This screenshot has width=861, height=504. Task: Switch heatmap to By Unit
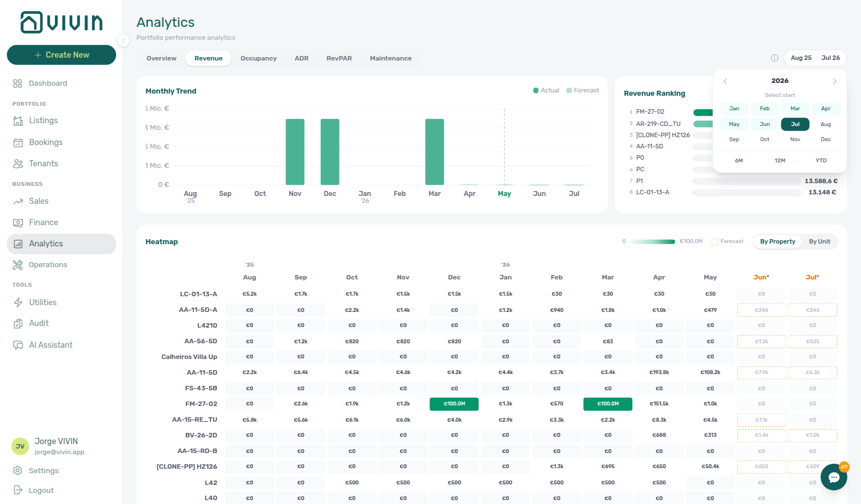(820, 241)
